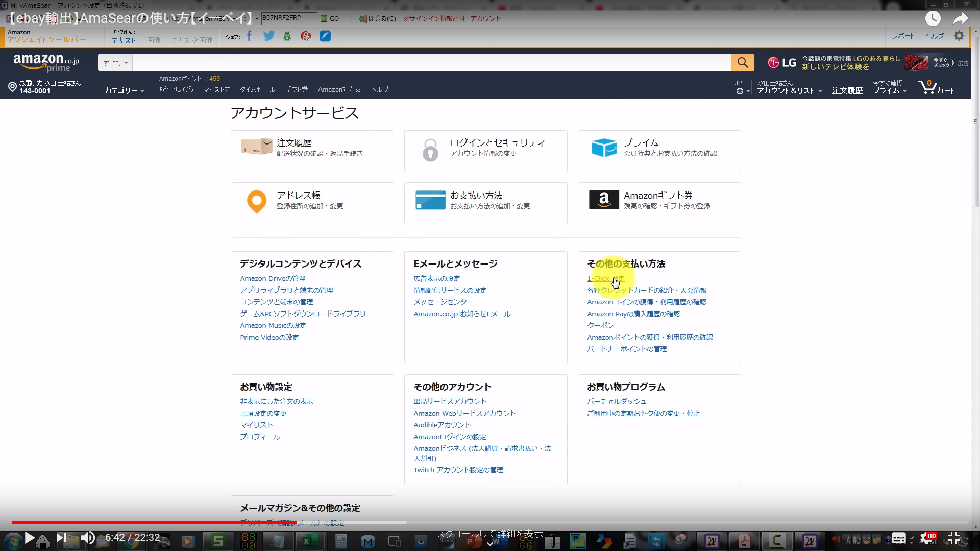Open associate toolbar settings gear

point(959,36)
